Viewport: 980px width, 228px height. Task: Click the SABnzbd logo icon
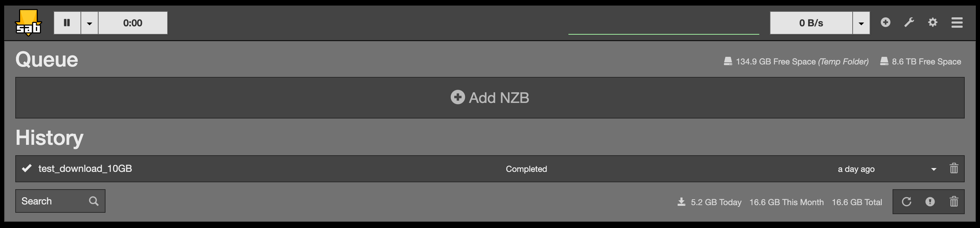pyautogui.click(x=28, y=23)
